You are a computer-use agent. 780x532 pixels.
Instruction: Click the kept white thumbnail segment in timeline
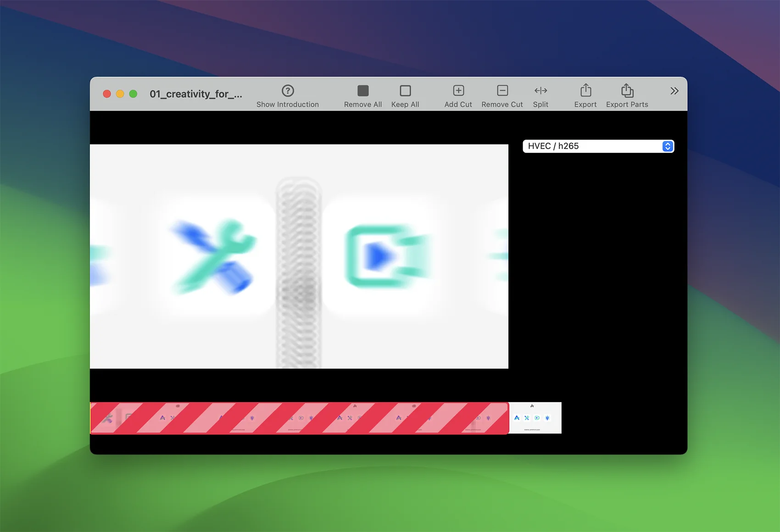point(535,418)
